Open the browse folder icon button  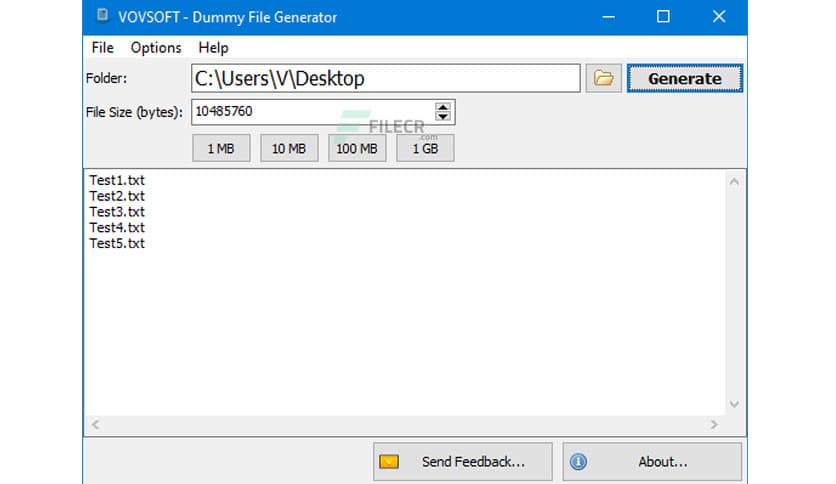point(603,78)
